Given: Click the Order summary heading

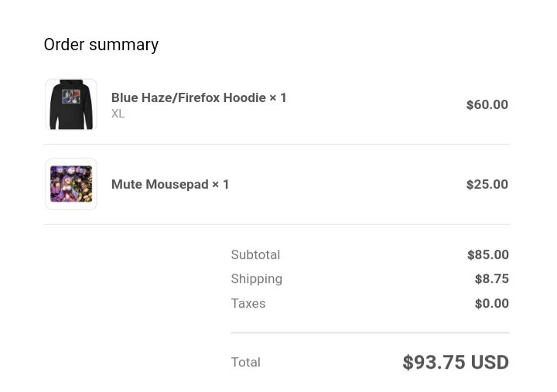Looking at the screenshot, I should point(101,45).
